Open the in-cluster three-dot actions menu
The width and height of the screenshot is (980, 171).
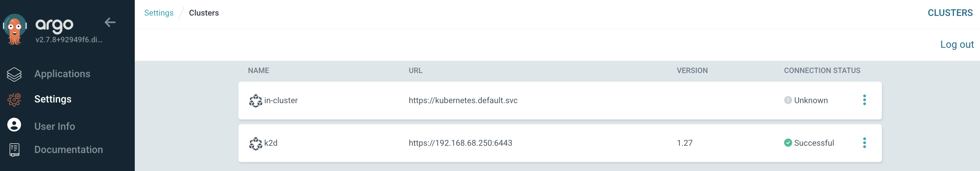click(x=864, y=100)
